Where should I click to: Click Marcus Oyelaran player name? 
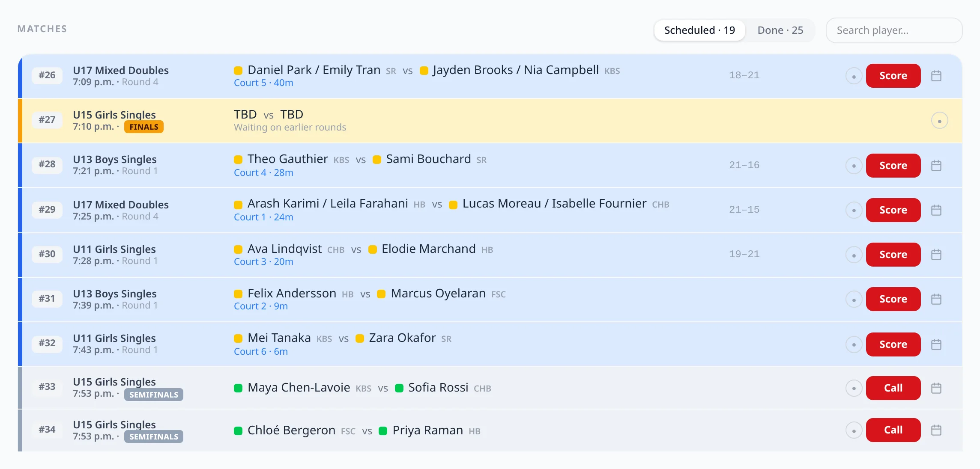[x=438, y=294]
